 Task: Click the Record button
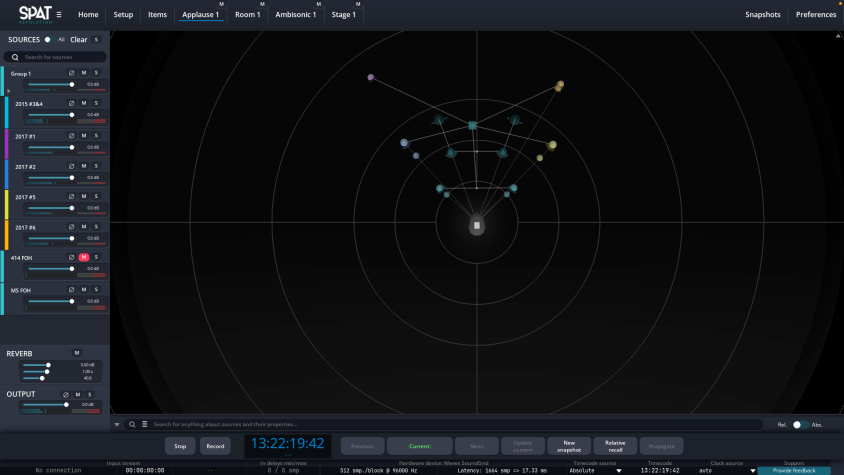point(215,446)
